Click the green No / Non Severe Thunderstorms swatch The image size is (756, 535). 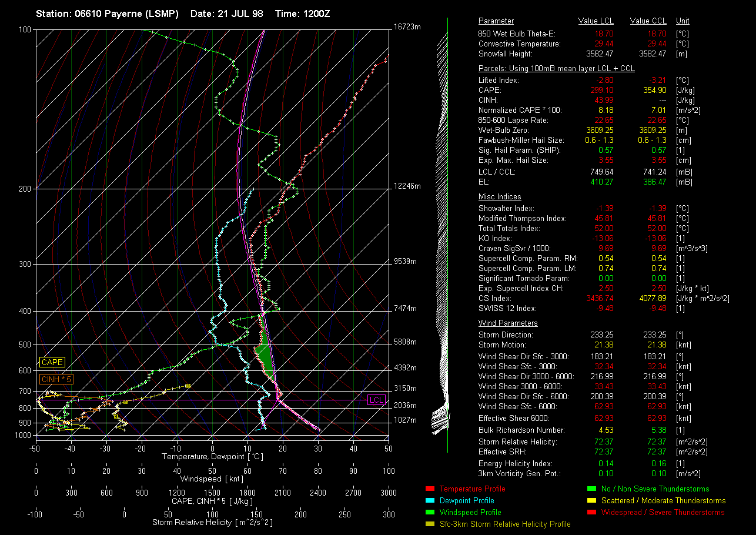[x=591, y=489]
